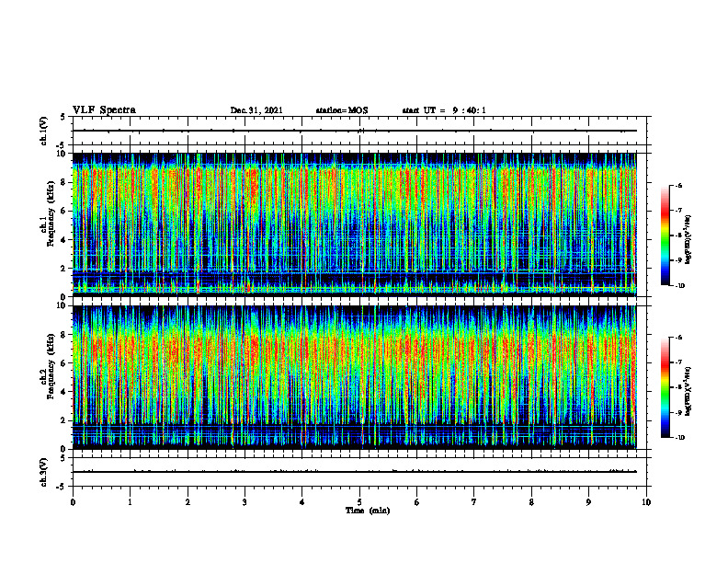Click the "4" kHz tick on ch.2 frequency axis
728x563 pixels.
point(63,392)
